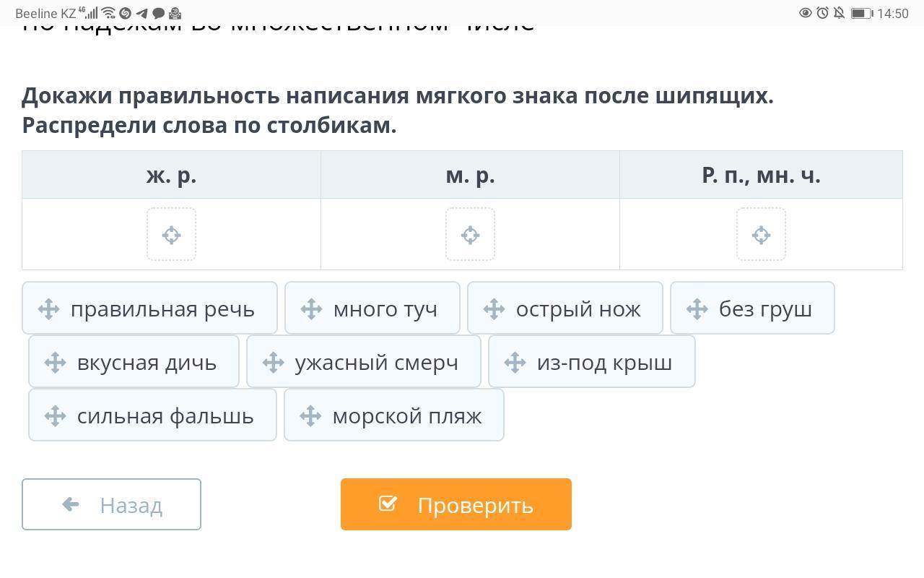This screenshot has width=924, height=578.
Task: Tap the battery icon in status bar
Action: (x=861, y=13)
